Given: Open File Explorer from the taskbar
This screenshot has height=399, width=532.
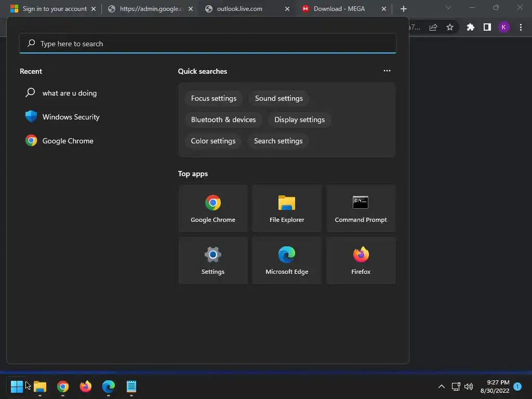Looking at the screenshot, I should (x=39, y=386).
